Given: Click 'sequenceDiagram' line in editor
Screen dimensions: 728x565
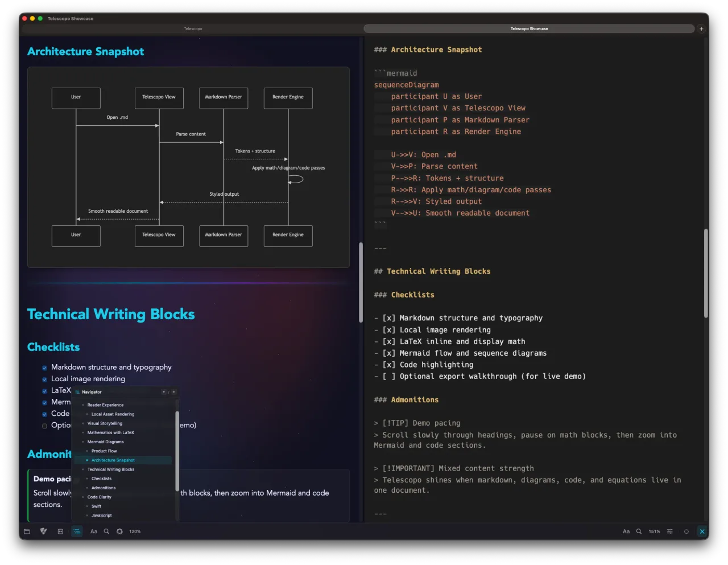Looking at the screenshot, I should pyautogui.click(x=406, y=85).
